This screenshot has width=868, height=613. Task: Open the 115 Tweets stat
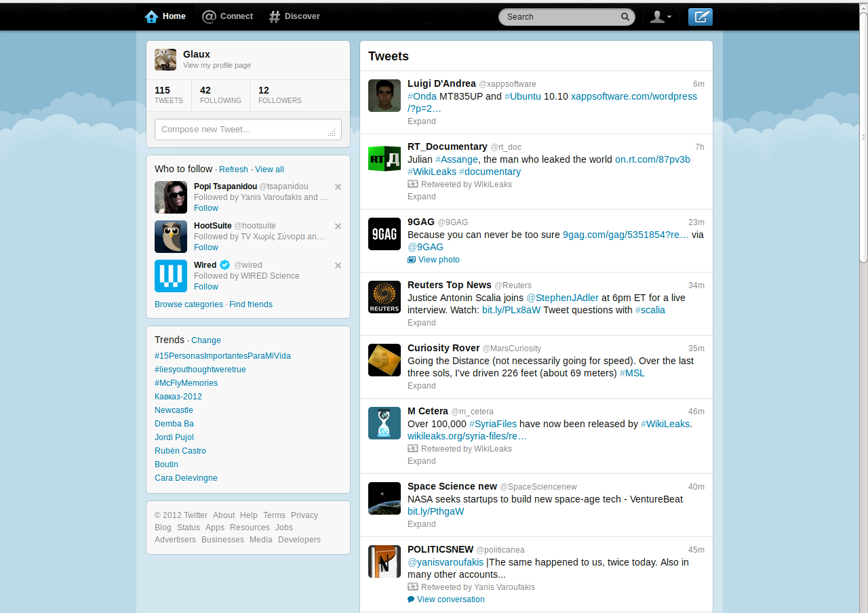[169, 95]
